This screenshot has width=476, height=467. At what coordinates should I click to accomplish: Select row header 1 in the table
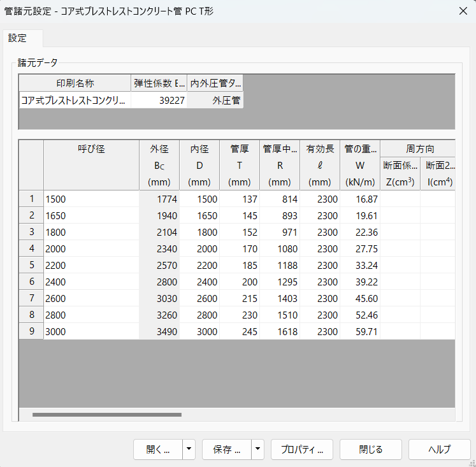pyautogui.click(x=31, y=199)
